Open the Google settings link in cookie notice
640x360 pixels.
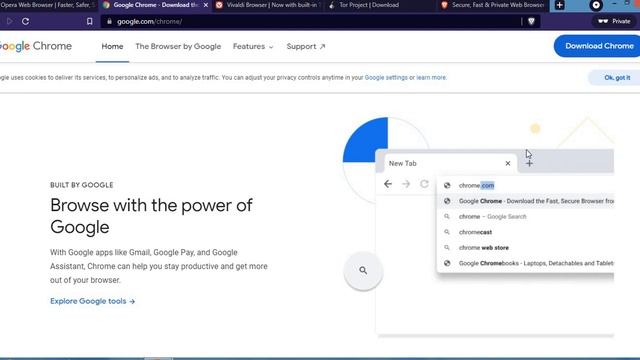point(386,78)
